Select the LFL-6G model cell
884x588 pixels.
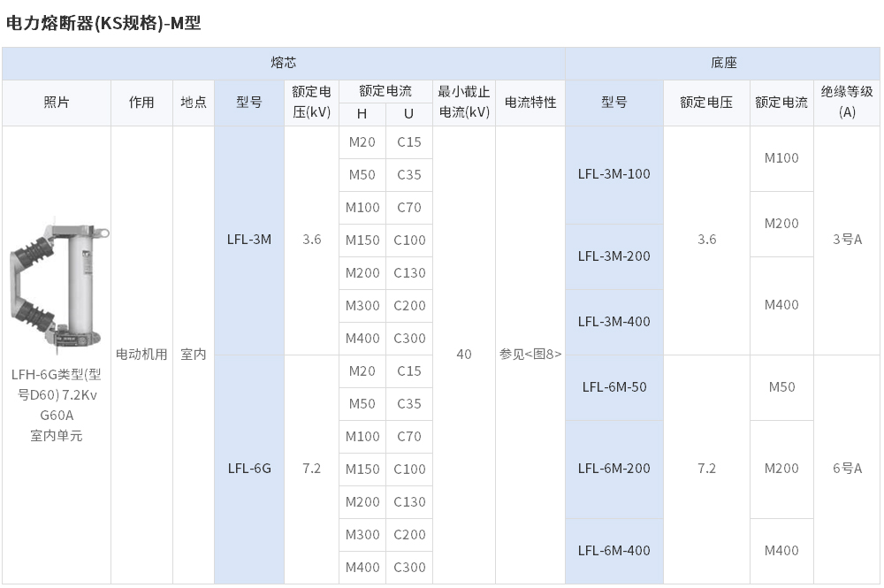(249, 469)
